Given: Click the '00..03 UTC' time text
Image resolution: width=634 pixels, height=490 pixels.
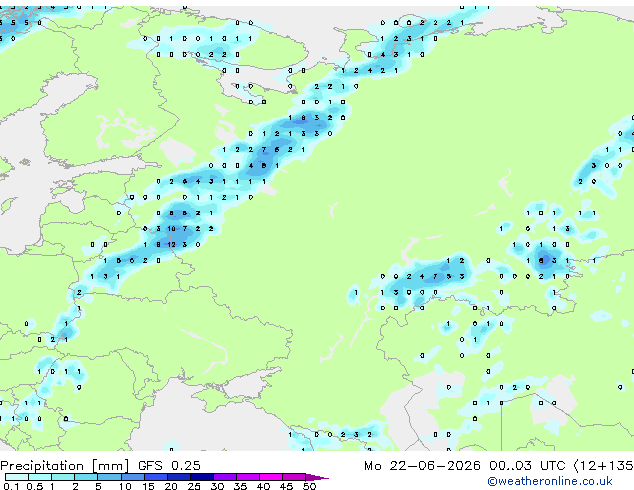Looking at the screenshot, I should [x=527, y=465].
